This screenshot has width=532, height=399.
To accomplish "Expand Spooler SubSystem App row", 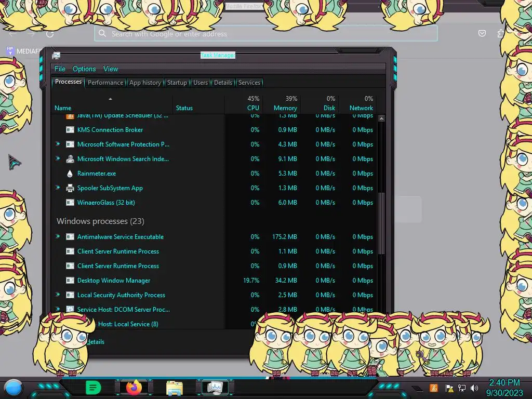I will (58, 188).
